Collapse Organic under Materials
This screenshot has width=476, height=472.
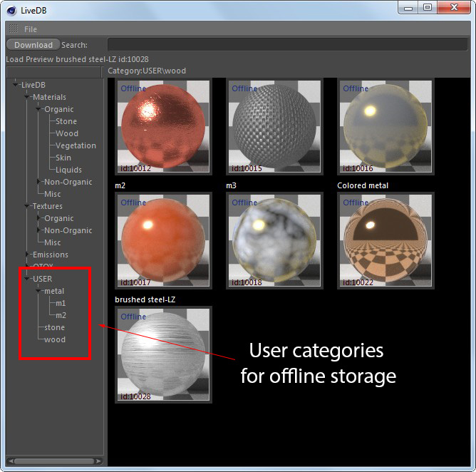[x=38, y=109]
